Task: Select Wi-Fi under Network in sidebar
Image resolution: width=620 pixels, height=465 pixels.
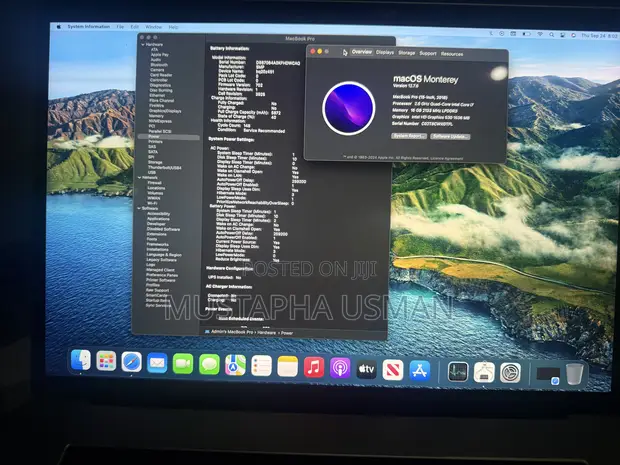Action: pyautogui.click(x=152, y=203)
